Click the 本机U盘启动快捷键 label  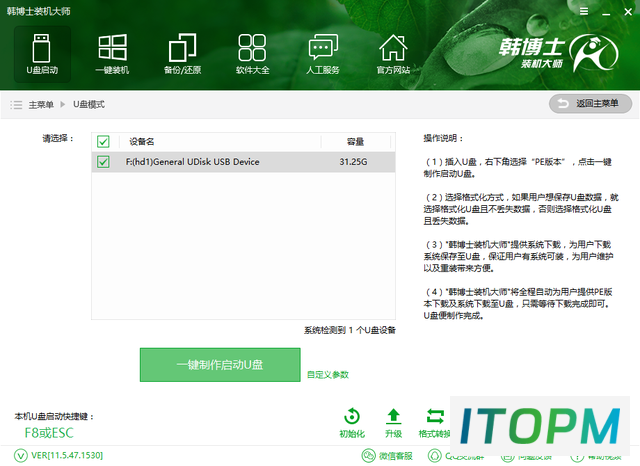(54, 416)
